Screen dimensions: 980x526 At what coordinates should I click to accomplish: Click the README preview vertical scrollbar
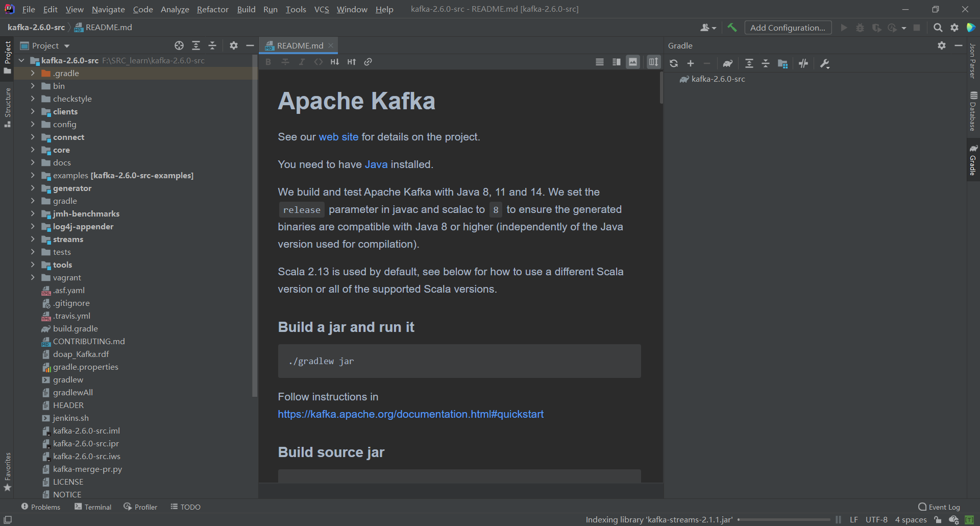click(661, 88)
